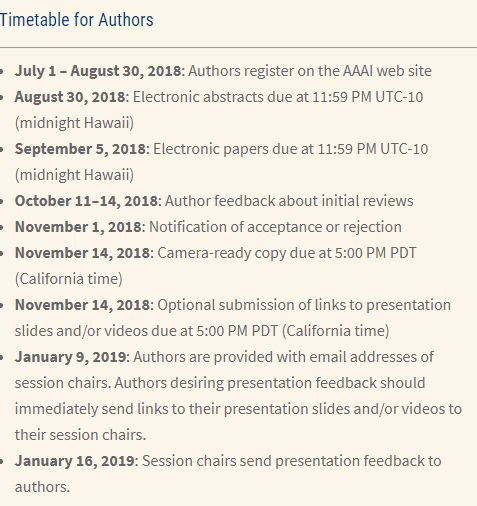Select the bold "September 5, 2018" date
Viewport: 477px width, 506px height.
[80, 149]
